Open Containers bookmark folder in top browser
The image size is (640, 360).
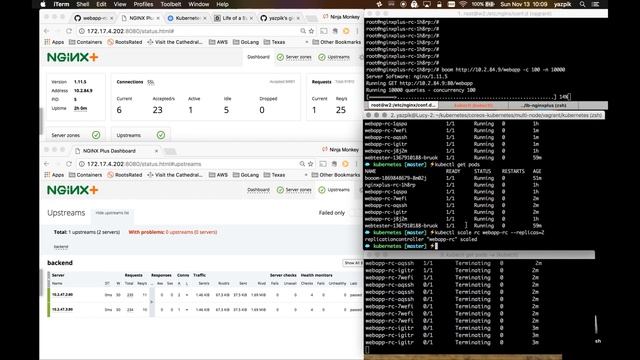85,42
